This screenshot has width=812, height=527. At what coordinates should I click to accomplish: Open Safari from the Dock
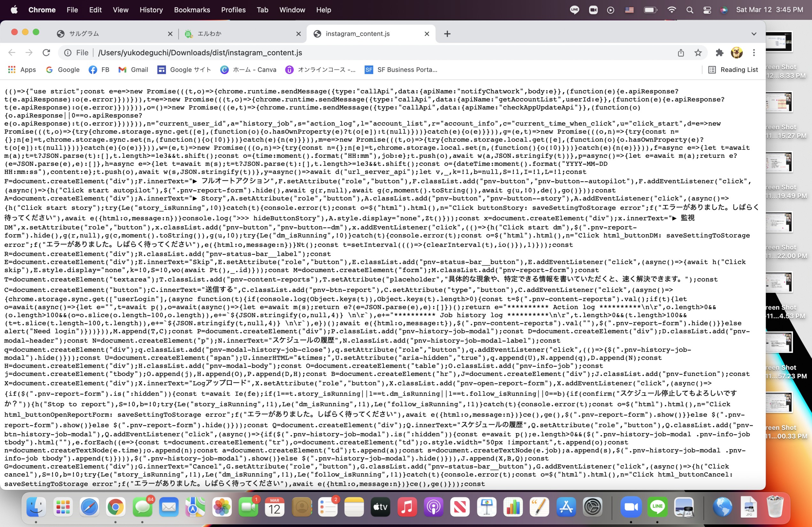[89, 507]
